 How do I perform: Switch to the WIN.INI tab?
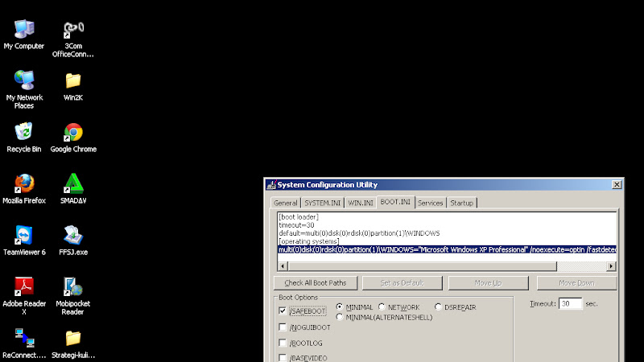pyautogui.click(x=361, y=203)
